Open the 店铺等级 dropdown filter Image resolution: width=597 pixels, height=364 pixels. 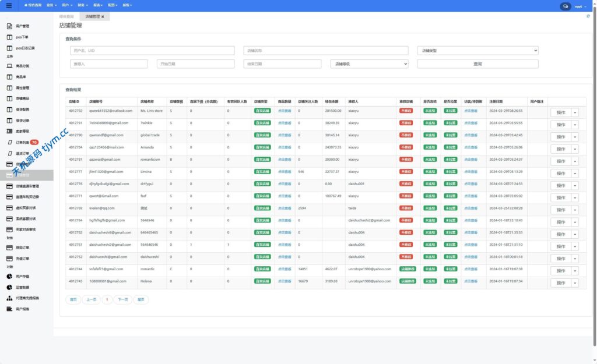[x=369, y=64]
